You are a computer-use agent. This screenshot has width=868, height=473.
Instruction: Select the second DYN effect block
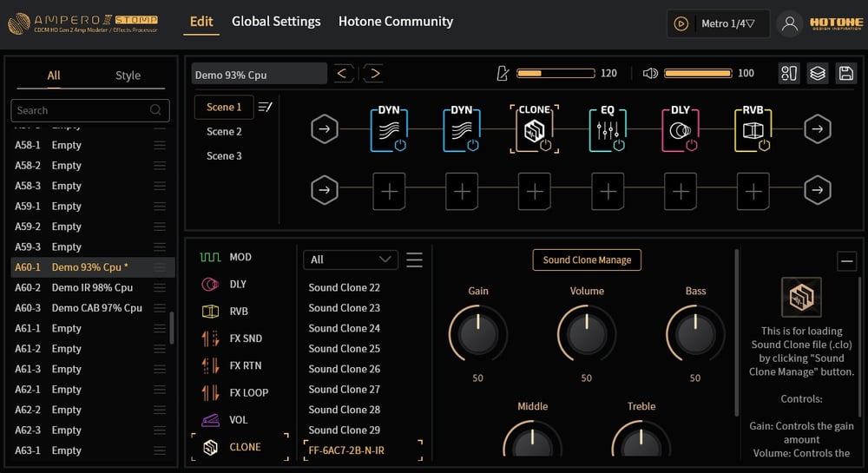click(x=462, y=129)
